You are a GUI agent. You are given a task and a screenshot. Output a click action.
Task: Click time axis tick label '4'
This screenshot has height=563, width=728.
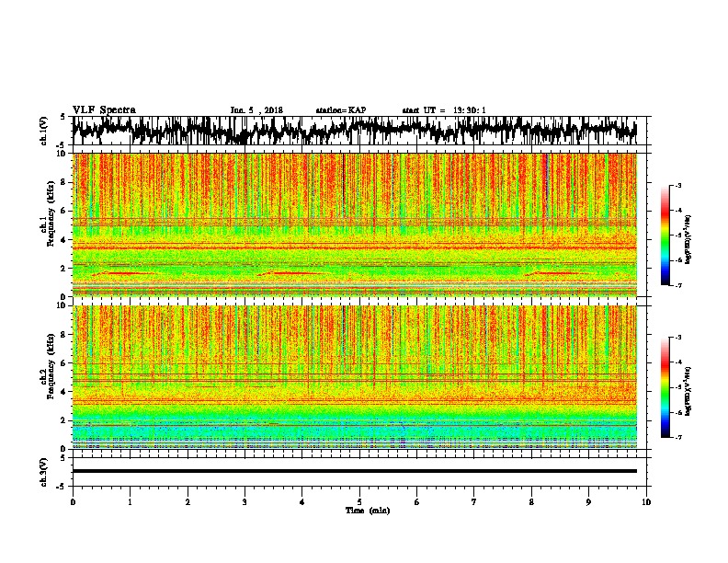coord(301,502)
